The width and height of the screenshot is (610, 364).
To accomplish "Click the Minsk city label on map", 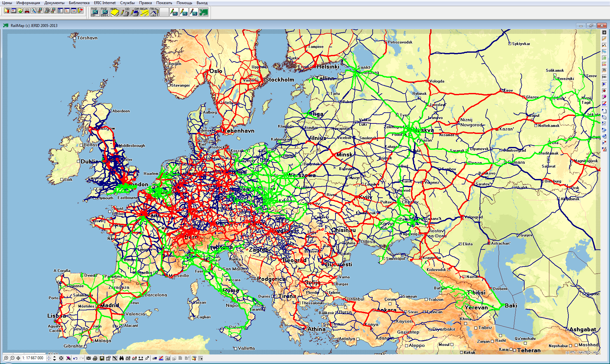I will coord(344,155).
